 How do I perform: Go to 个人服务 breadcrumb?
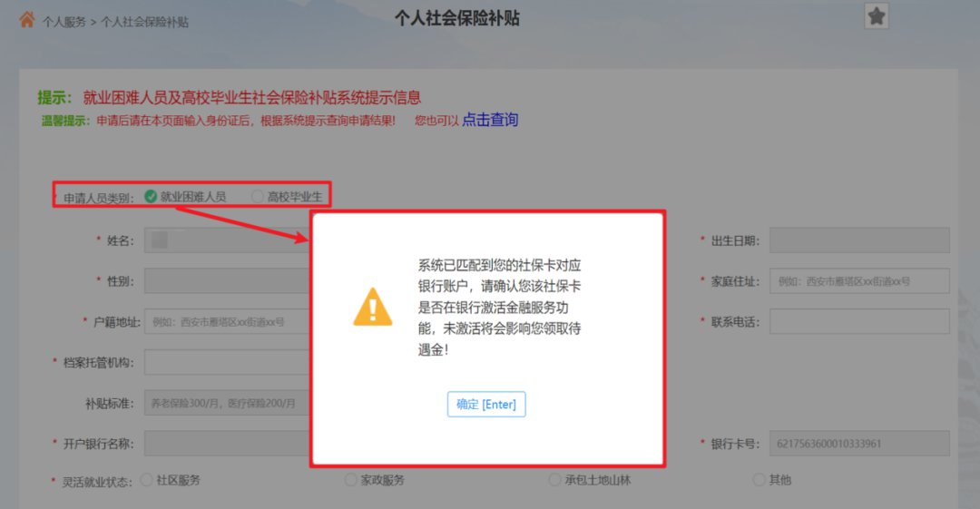pyautogui.click(x=64, y=22)
